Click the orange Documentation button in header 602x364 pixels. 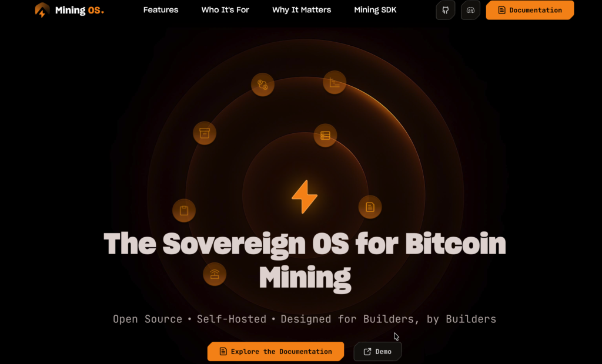point(530,11)
